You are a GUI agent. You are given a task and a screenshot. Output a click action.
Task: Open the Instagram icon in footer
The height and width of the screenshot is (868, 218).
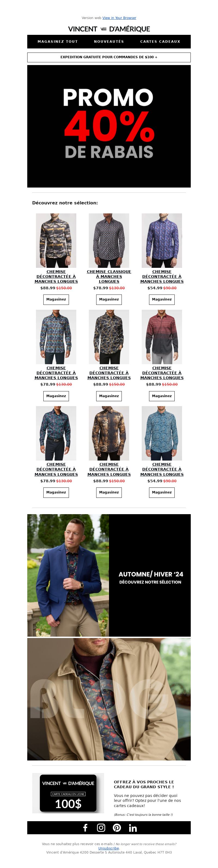coord(101,827)
